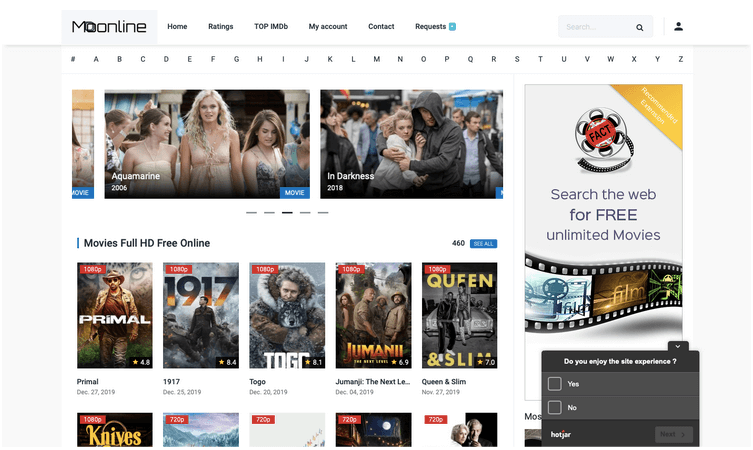This screenshot has width=753, height=450.
Task: Filter movies by letter F
Action: pyautogui.click(x=213, y=59)
